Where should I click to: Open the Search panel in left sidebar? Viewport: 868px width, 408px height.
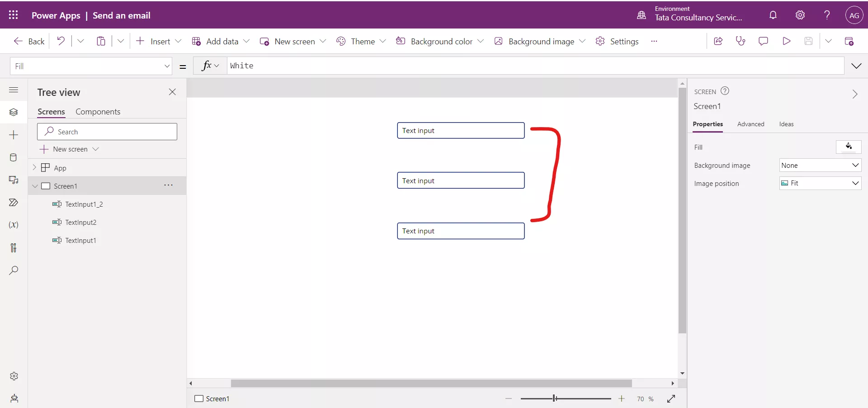tap(14, 270)
